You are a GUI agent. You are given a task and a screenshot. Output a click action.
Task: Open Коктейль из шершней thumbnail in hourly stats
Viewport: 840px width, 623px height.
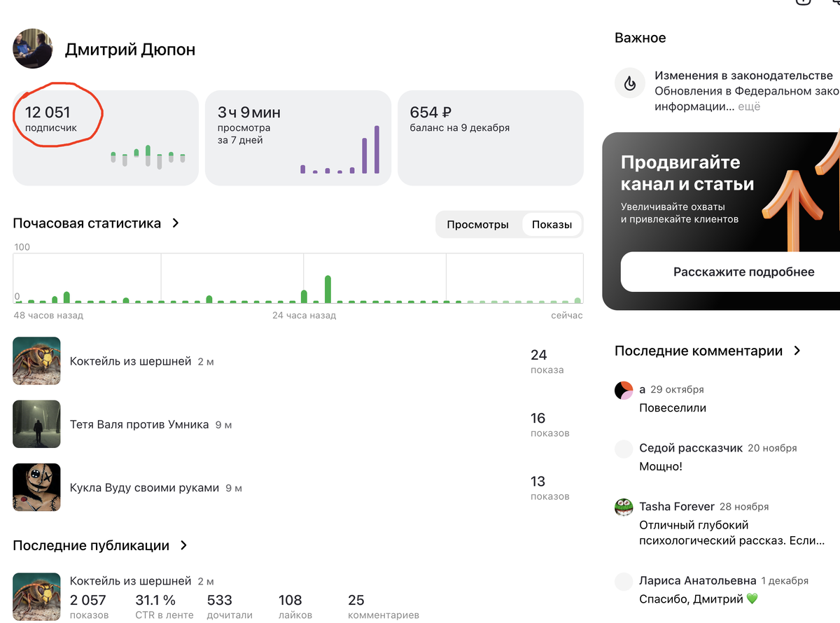pos(37,361)
